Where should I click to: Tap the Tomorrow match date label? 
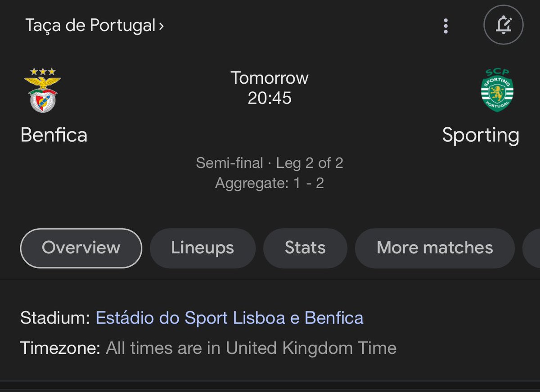(270, 78)
